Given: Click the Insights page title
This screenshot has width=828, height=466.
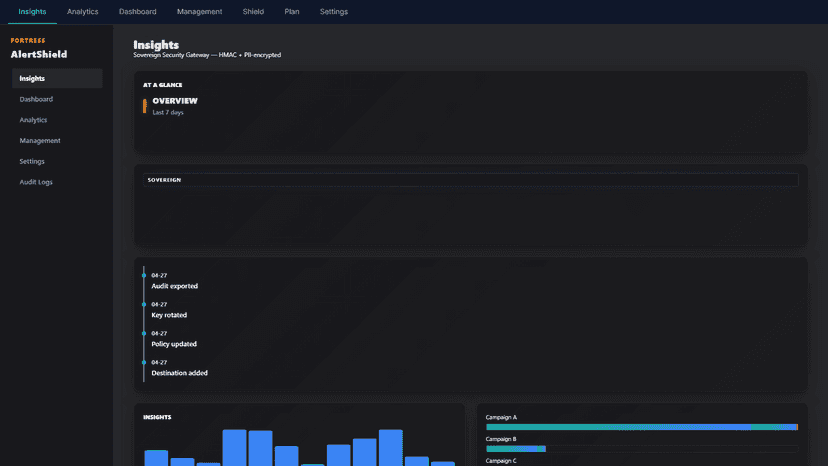Looking at the screenshot, I should click(x=156, y=45).
